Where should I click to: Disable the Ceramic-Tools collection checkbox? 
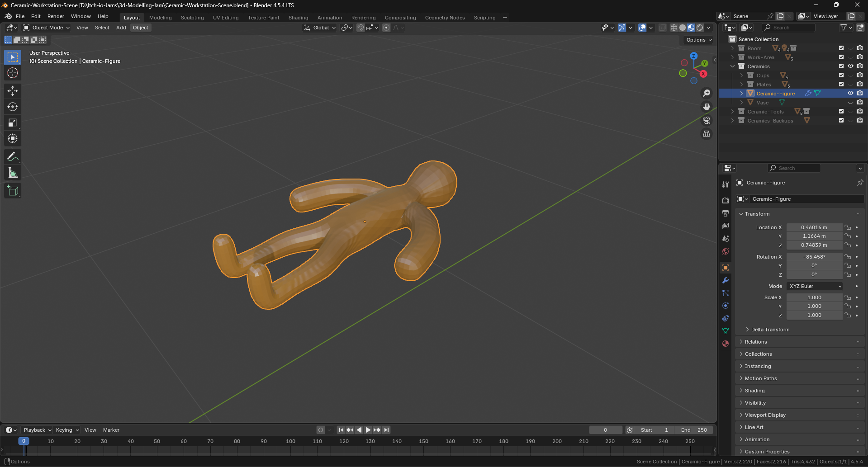click(841, 112)
